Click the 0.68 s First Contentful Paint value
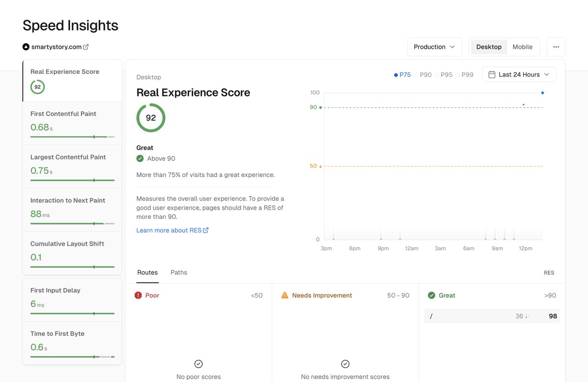This screenshot has height=382, width=588. [42, 127]
